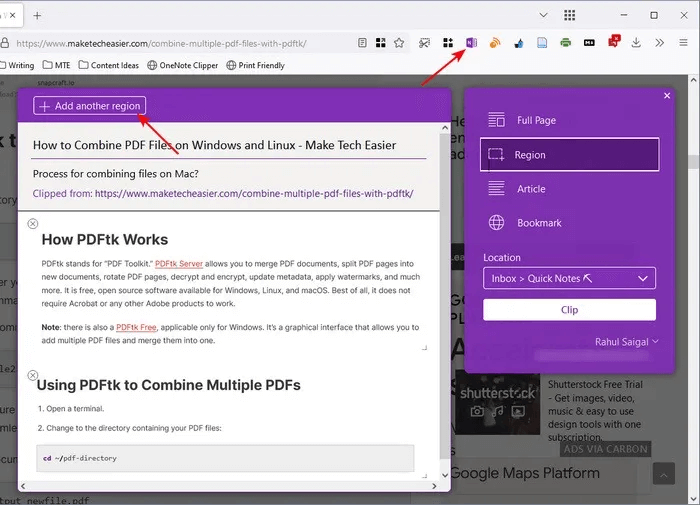Click Shutterstock Free Trial ad text

tap(595, 410)
